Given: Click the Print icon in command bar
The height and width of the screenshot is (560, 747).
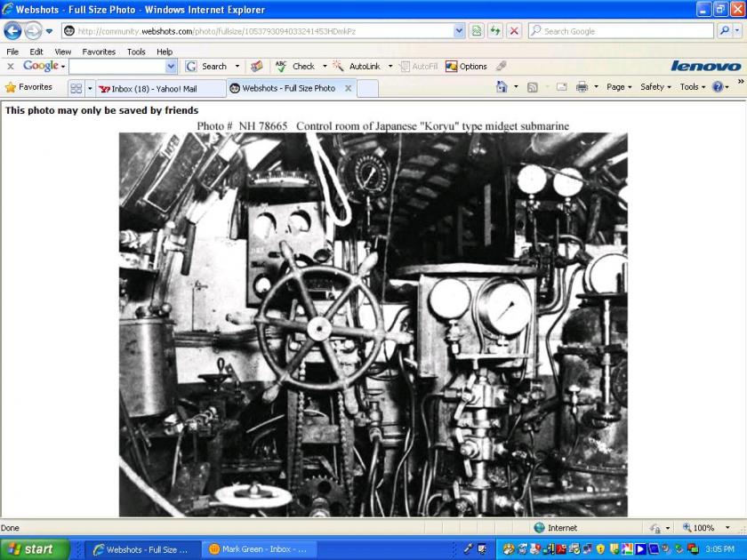Looking at the screenshot, I should [582, 87].
